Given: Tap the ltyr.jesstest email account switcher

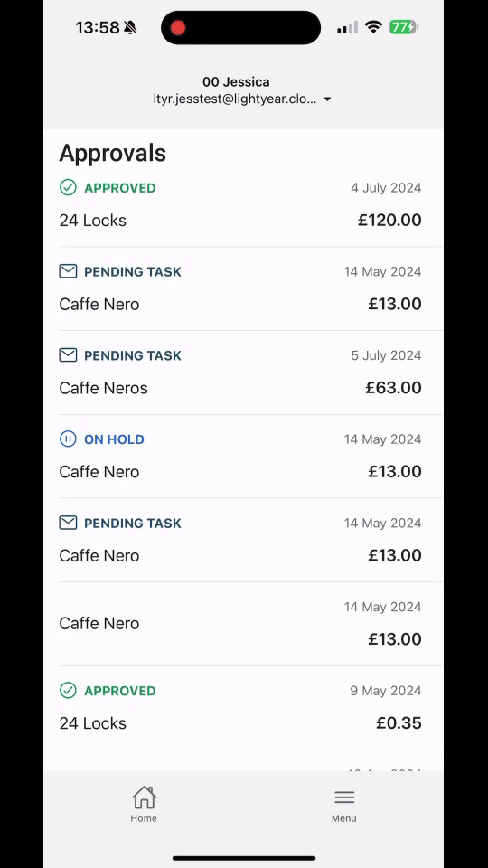Looking at the screenshot, I should 235,99.
